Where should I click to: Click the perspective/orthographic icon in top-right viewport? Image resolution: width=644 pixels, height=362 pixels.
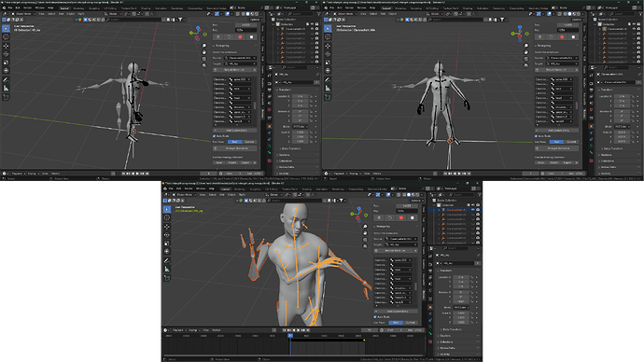click(x=526, y=65)
